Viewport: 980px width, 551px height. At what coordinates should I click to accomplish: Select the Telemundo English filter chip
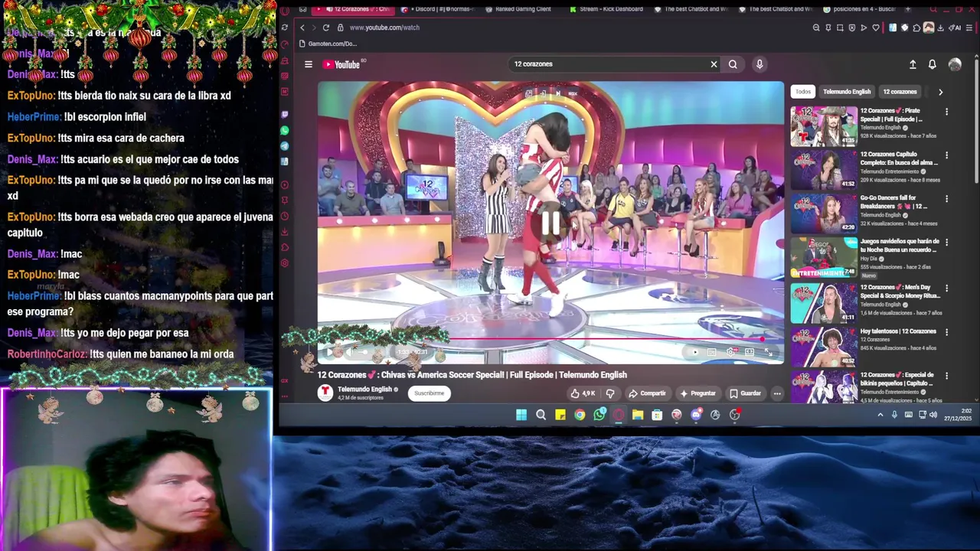pos(847,92)
